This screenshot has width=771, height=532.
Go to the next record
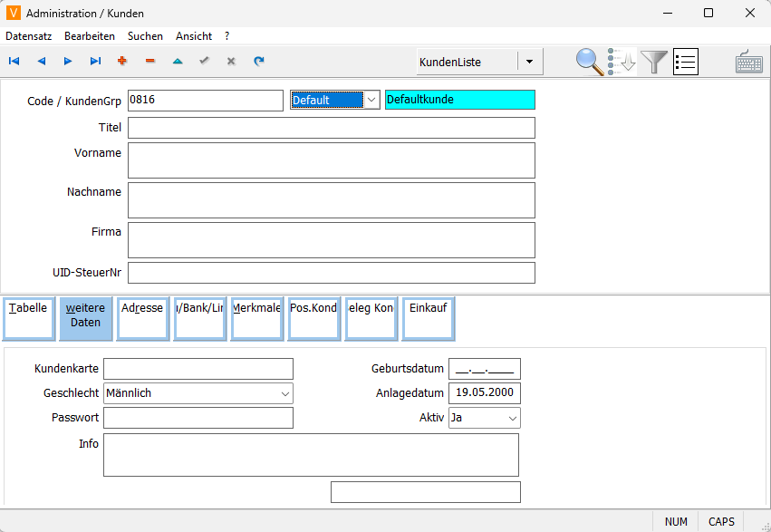pyautogui.click(x=68, y=62)
